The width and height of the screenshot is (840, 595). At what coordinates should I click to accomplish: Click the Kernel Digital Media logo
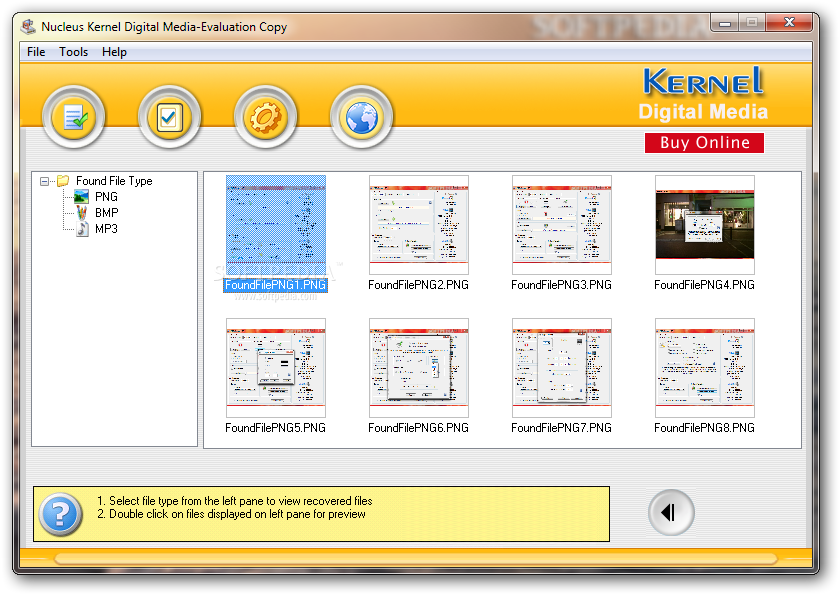tap(703, 94)
